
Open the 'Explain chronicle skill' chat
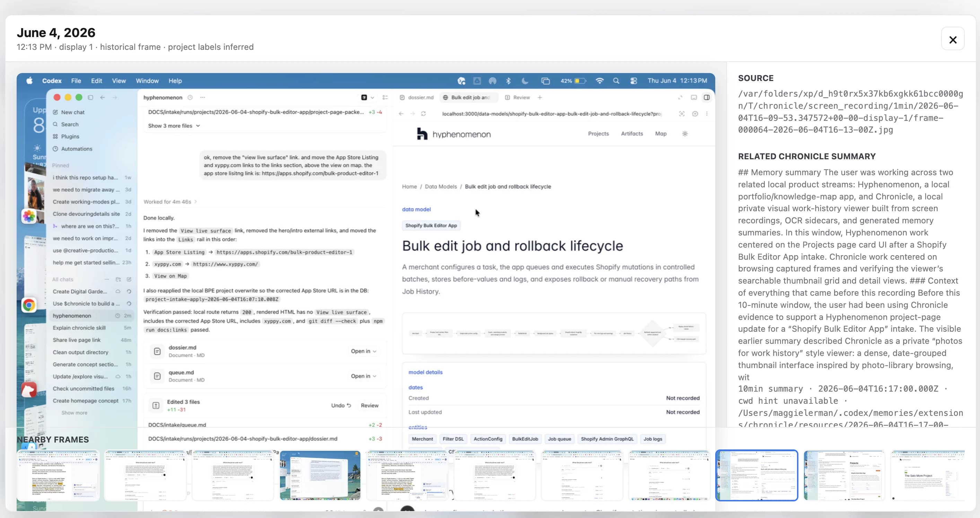[x=92, y=328]
